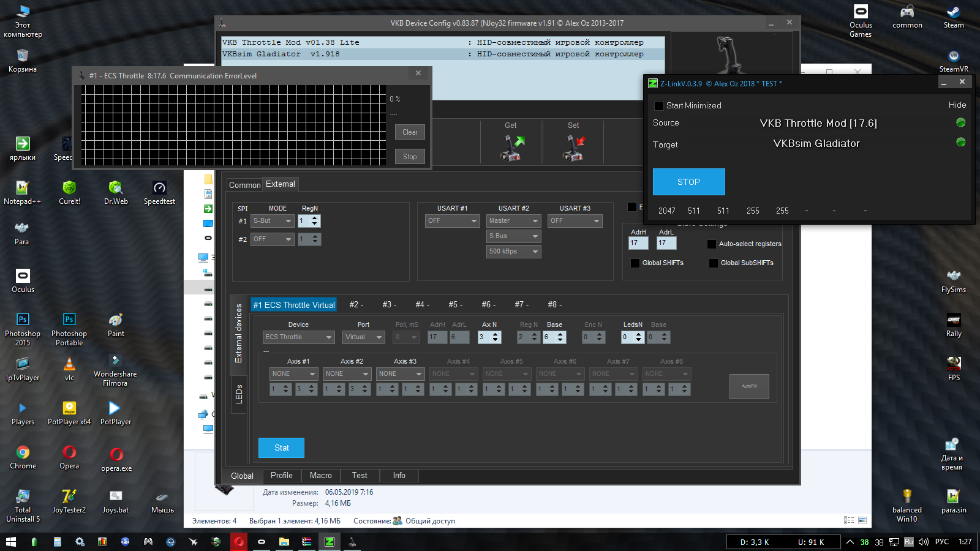
Task: Toggle the Auto-select registers checkbox
Action: [x=712, y=244]
